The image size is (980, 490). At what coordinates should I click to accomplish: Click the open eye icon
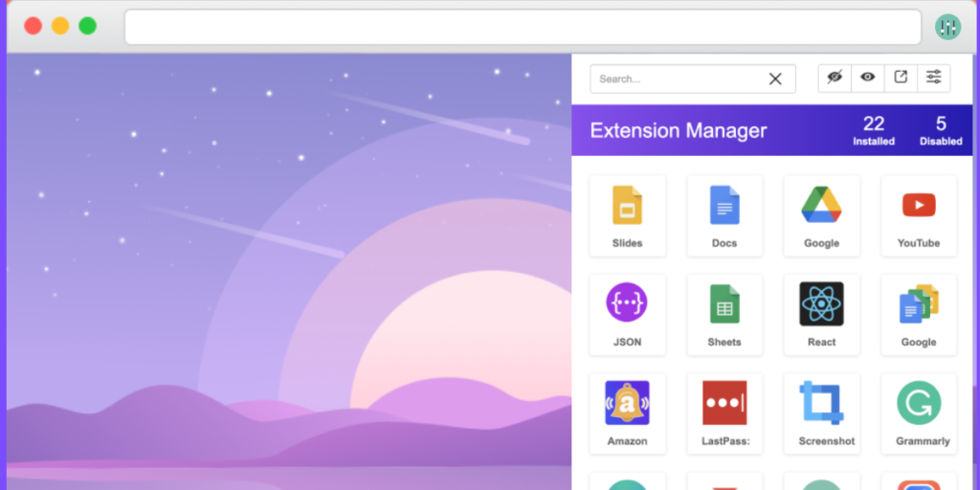868,78
